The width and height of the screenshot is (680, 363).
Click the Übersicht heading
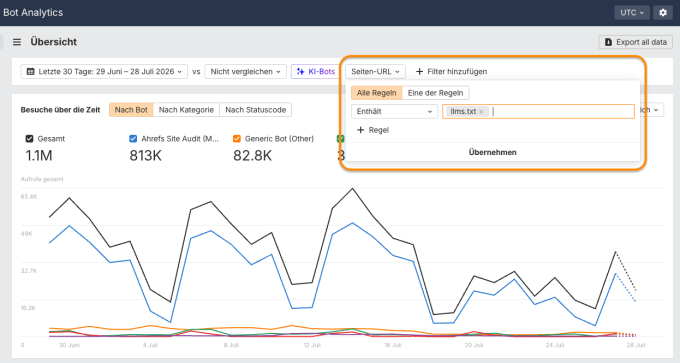(x=53, y=42)
